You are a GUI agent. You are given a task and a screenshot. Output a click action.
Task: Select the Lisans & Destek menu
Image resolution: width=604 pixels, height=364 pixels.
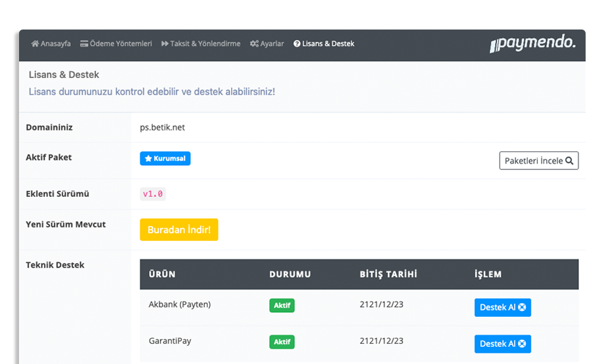[x=324, y=43]
